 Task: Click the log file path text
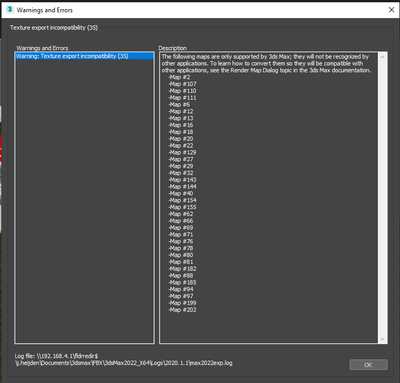click(x=124, y=359)
